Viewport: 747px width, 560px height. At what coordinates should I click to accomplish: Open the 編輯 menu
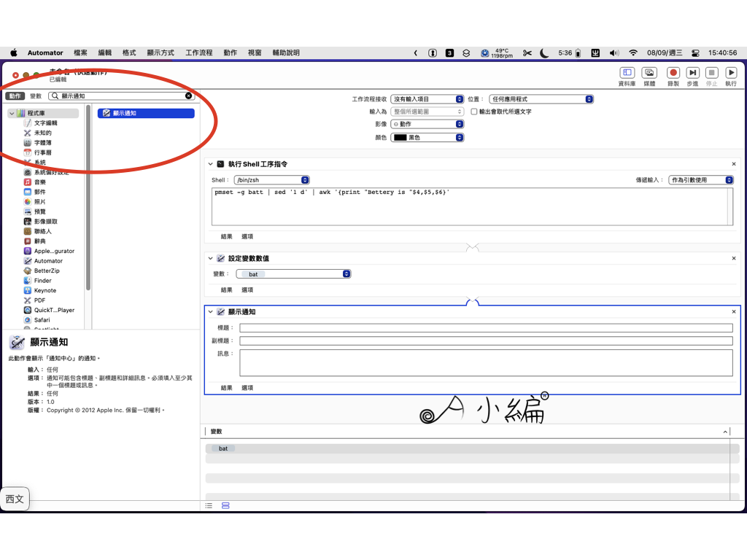pyautogui.click(x=105, y=52)
